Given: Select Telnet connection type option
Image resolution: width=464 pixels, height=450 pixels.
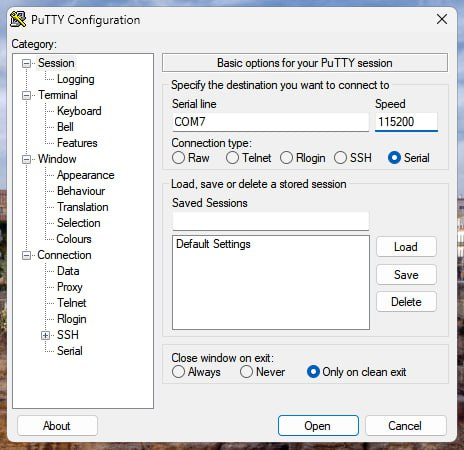Looking at the screenshot, I should tap(232, 158).
